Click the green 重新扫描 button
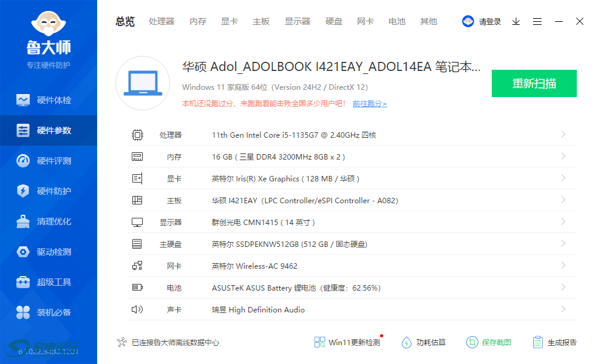The height and width of the screenshot is (364, 595). (534, 84)
